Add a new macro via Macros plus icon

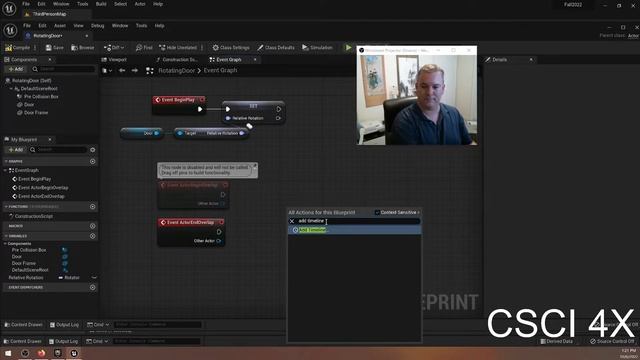click(93, 226)
